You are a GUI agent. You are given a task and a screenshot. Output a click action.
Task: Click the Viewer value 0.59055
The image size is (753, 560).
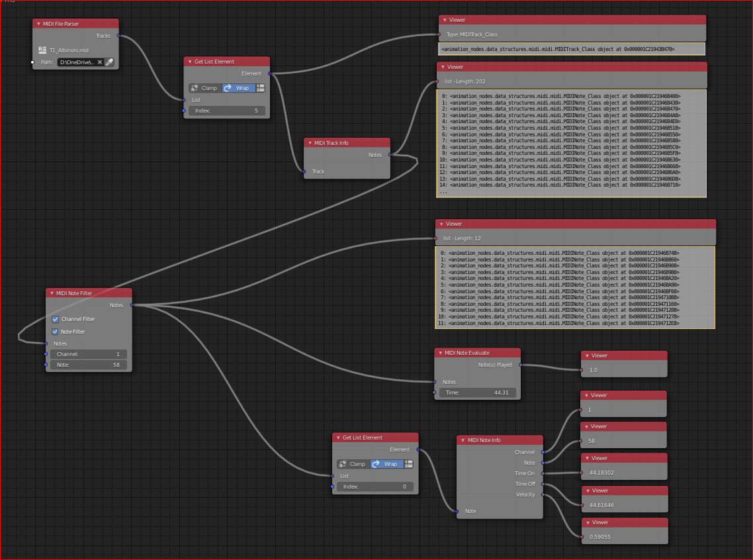[x=599, y=536]
